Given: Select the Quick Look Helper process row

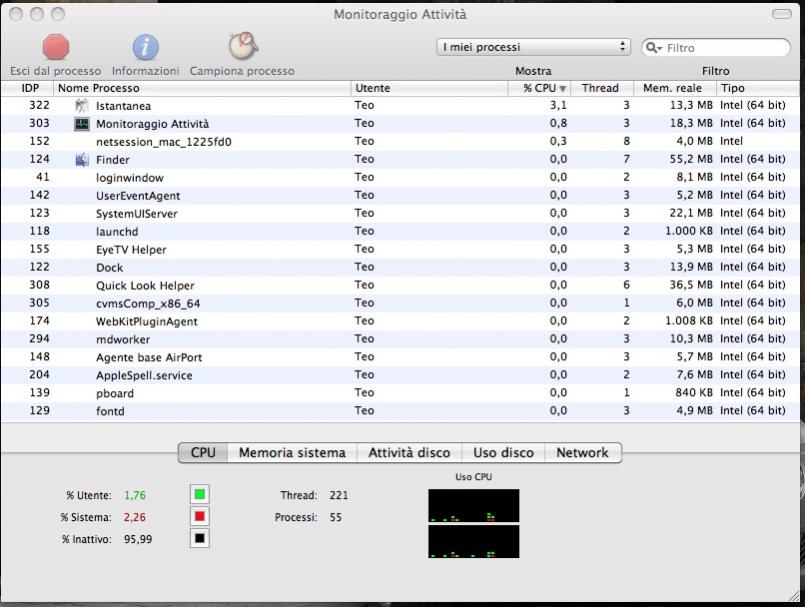Looking at the screenshot, I should 400,286.
